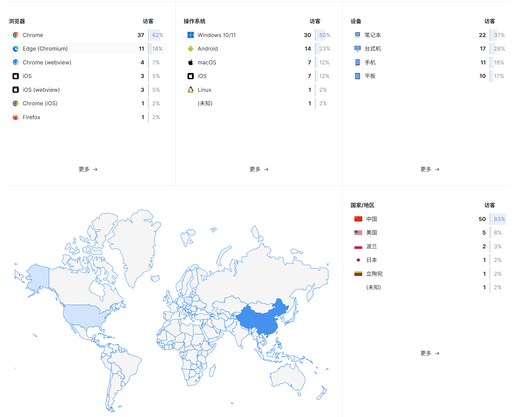
Task: Open 更多 under the 设备 panel
Action: (430, 169)
